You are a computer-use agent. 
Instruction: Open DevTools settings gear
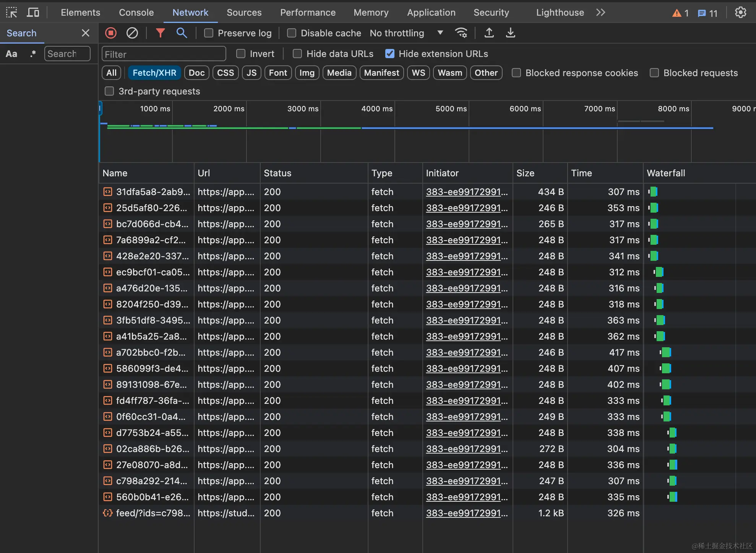coord(740,13)
